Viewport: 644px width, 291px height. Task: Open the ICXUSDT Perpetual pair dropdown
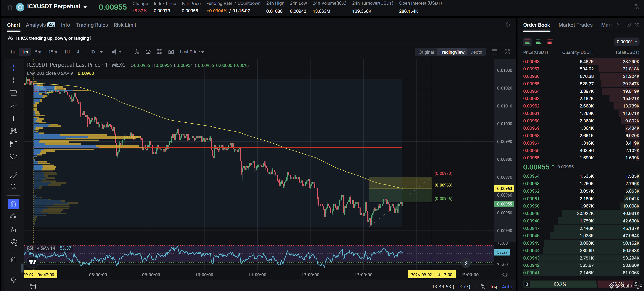(85, 7)
